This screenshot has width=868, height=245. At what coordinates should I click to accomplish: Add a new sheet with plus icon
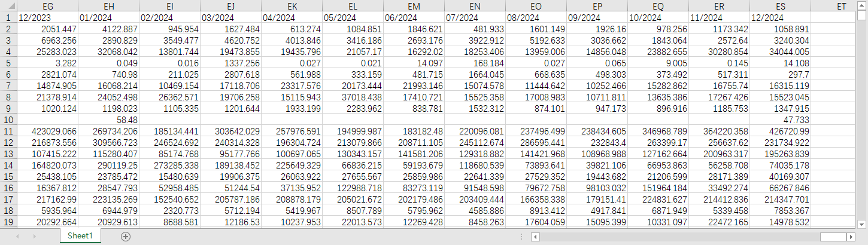tap(126, 237)
